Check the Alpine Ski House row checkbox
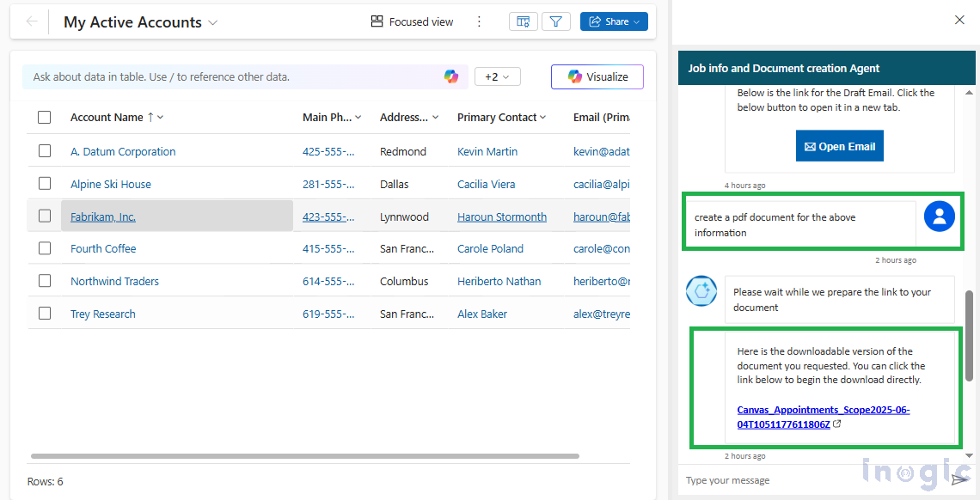The image size is (980, 500). 45,184
